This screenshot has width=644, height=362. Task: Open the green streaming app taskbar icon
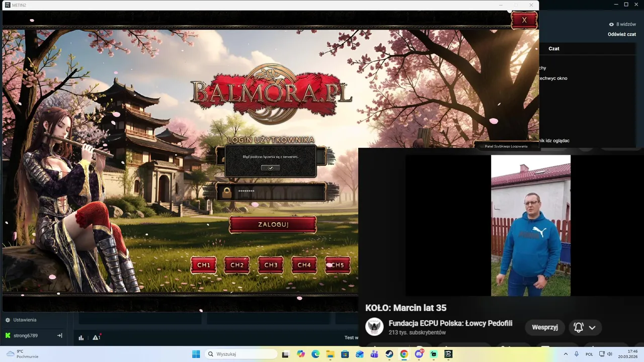coord(434,354)
